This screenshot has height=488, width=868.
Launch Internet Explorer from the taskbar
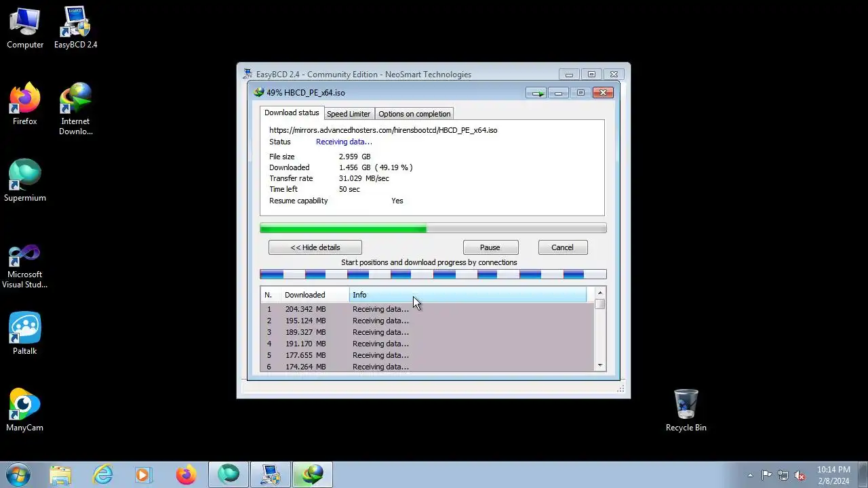(x=102, y=474)
